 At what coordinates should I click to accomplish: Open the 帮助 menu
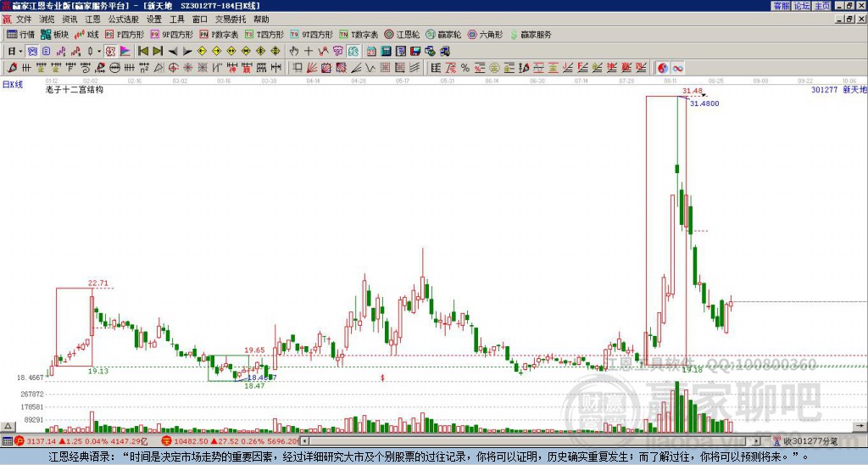coord(261,20)
